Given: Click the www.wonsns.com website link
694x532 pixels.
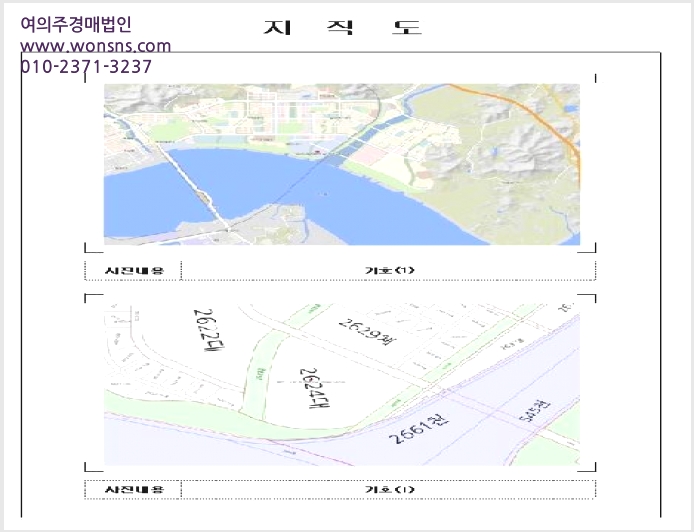Looking at the screenshot, I should click(96, 46).
